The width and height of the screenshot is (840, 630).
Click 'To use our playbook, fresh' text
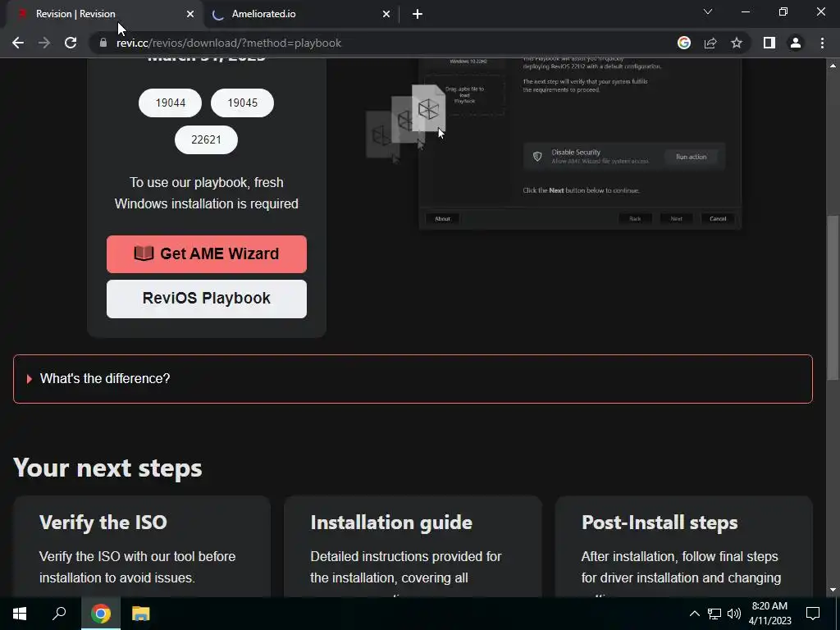tap(206, 182)
